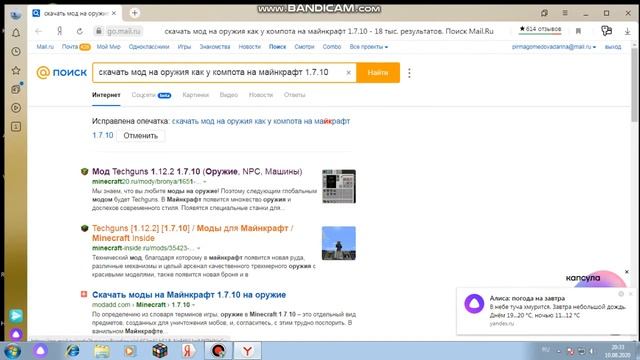
Task: Expand the modadd.com result URL arrow
Action: coord(193,305)
